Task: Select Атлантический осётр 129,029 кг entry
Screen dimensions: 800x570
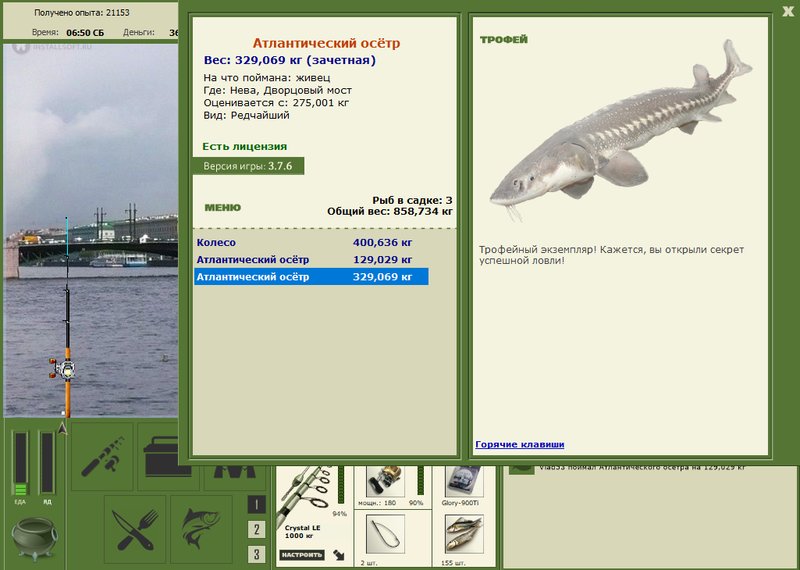Action: [x=311, y=260]
